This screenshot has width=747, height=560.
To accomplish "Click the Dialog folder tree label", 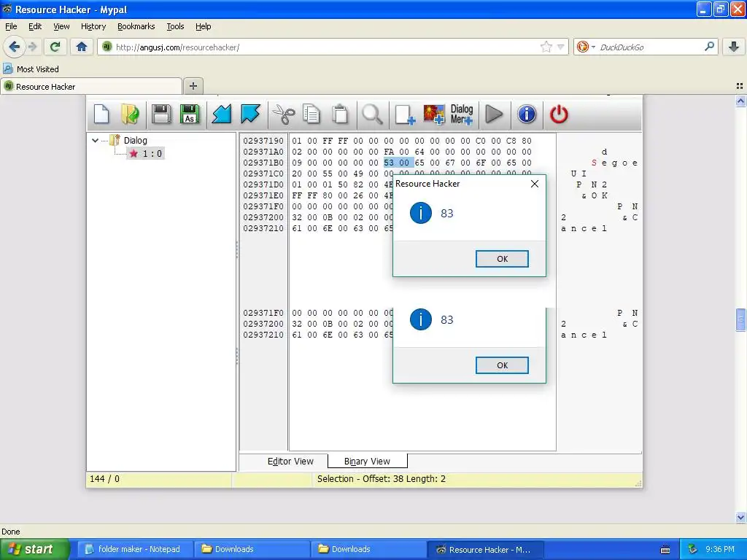I will click(x=135, y=141).
